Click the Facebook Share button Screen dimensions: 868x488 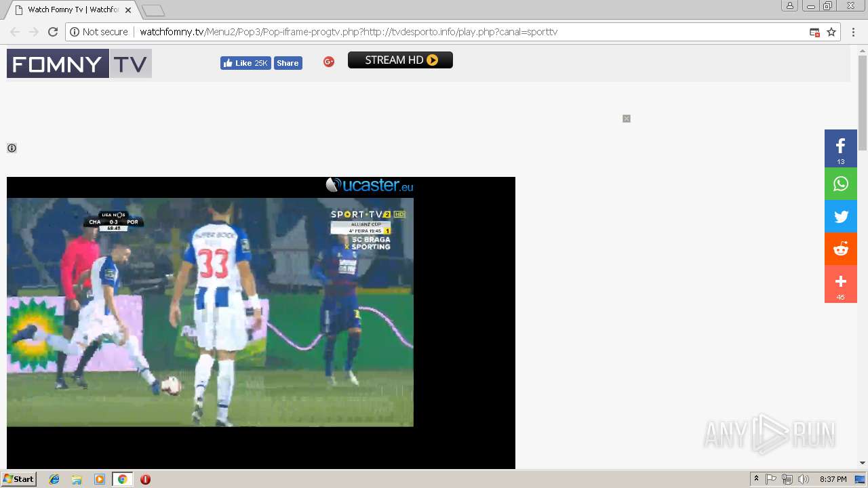tap(288, 63)
